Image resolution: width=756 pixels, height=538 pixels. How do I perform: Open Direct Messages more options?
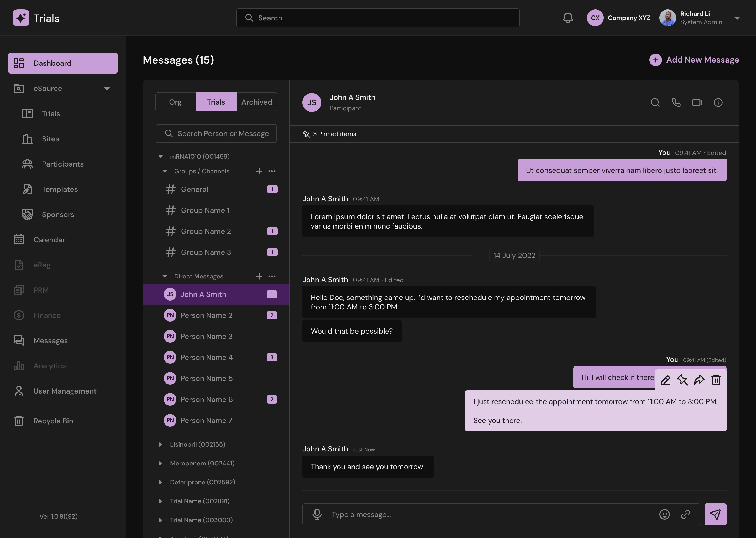pos(272,276)
